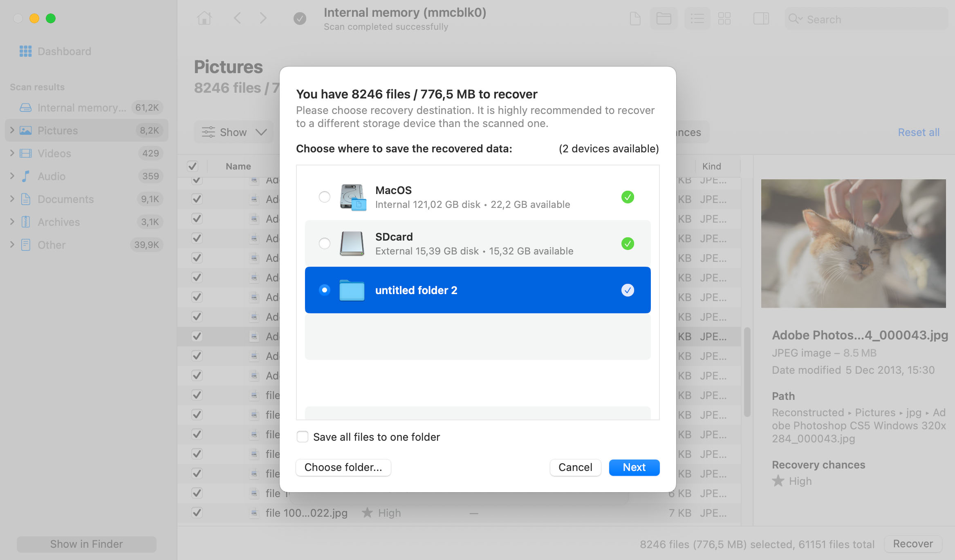Click the scan status checkmark icon
Viewport: 955px width, 560px height.
[x=299, y=18]
